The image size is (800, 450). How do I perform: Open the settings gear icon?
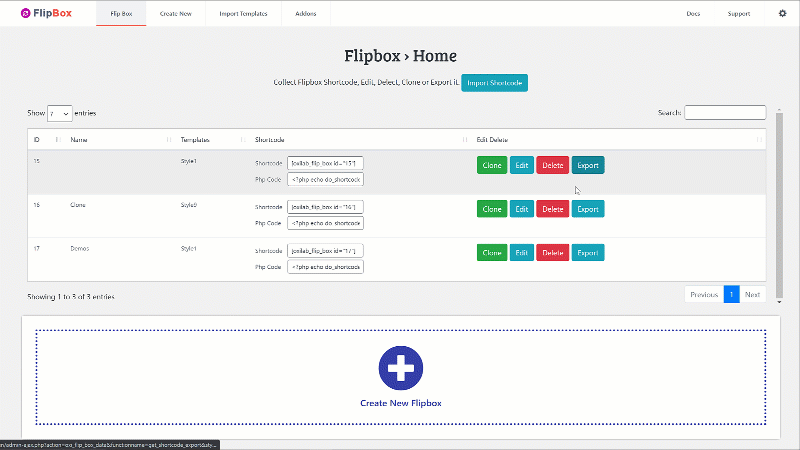pyautogui.click(x=782, y=13)
